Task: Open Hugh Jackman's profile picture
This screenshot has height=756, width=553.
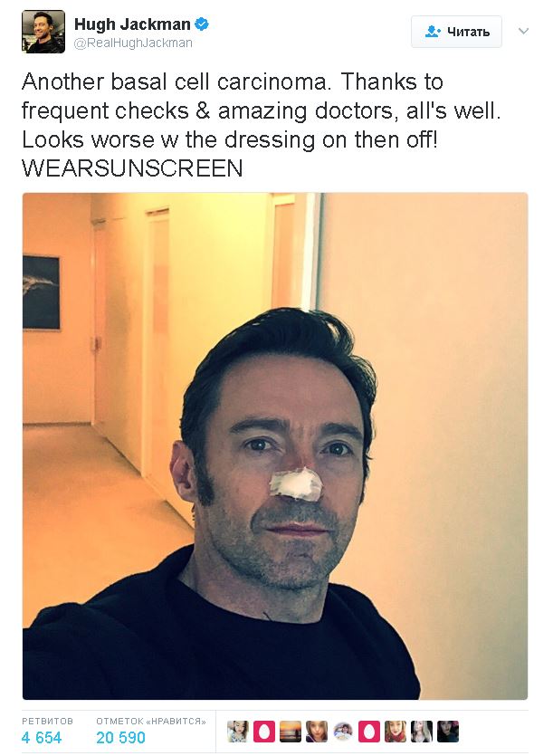Action: point(43,32)
